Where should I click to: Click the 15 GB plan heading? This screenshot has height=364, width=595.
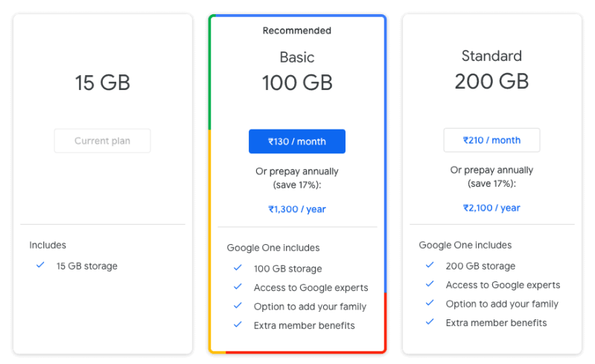tap(103, 83)
